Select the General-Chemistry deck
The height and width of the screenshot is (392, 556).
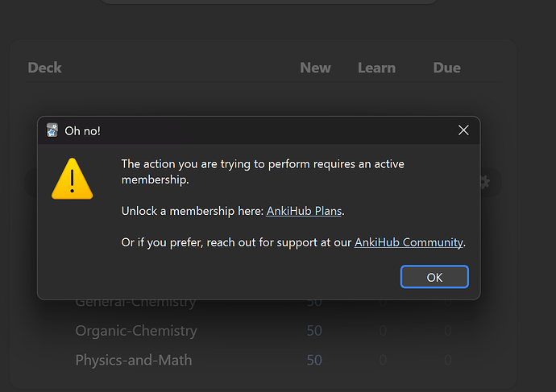135,302
